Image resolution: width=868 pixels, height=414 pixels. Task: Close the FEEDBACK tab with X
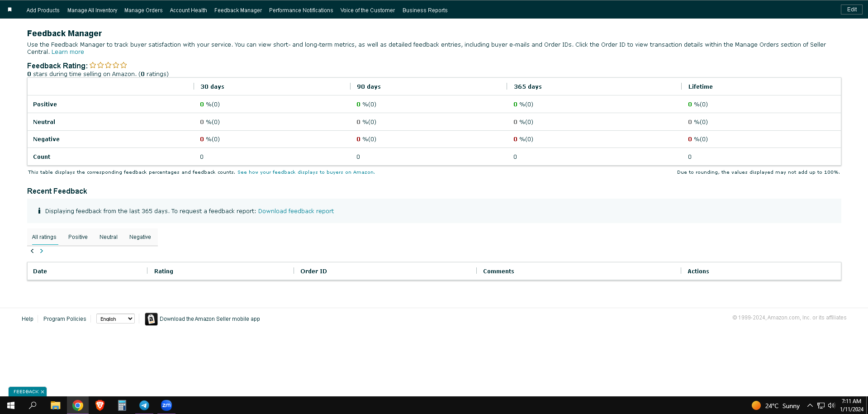(43, 392)
